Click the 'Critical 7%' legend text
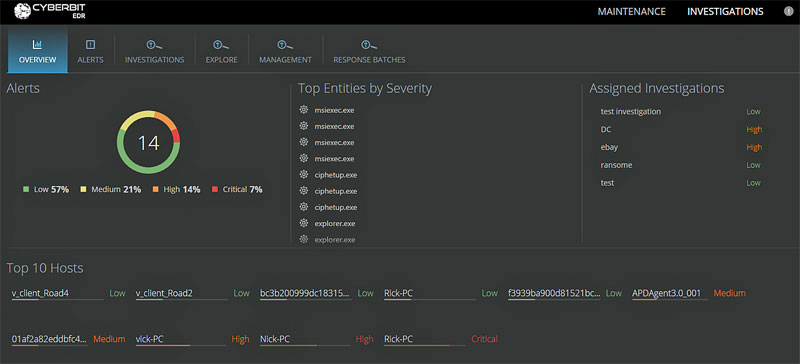 [x=242, y=189]
